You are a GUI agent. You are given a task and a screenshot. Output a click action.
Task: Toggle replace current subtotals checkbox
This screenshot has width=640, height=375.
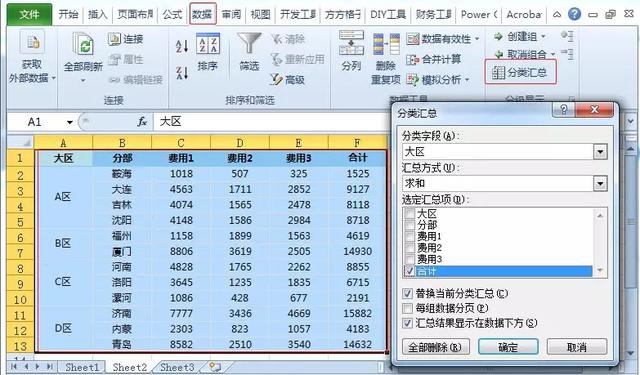tap(407, 293)
